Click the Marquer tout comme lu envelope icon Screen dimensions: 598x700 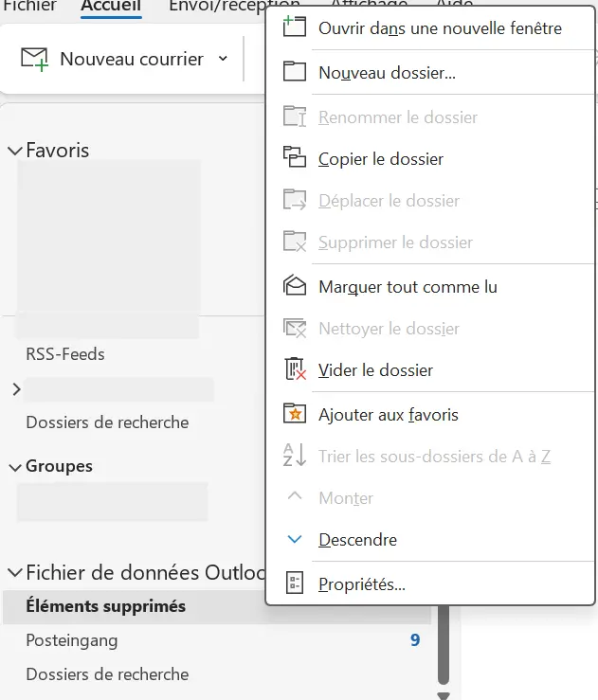[x=295, y=285]
